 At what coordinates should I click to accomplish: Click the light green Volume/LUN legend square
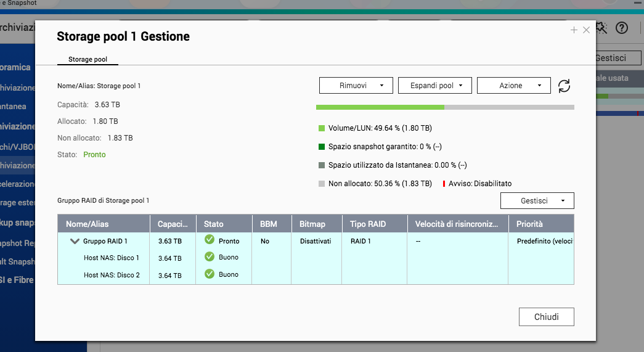pos(322,129)
